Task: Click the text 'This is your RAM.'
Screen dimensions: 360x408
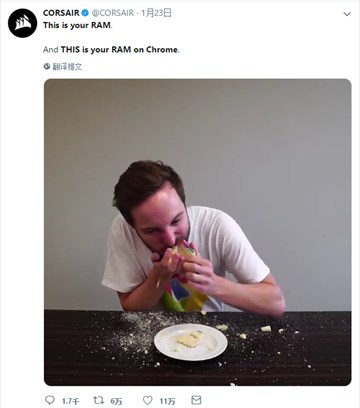Action: point(78,25)
